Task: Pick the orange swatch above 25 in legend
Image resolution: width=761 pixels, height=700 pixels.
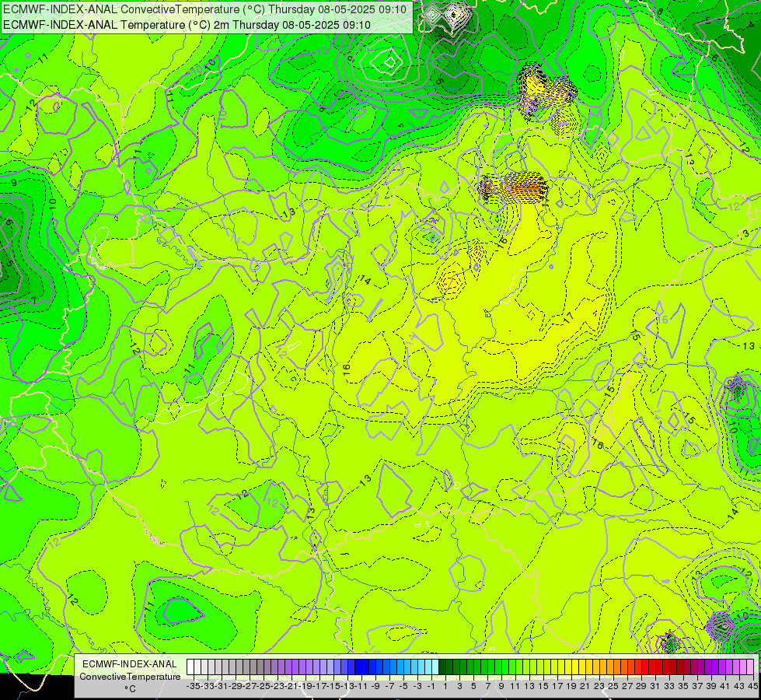Action: click(610, 667)
